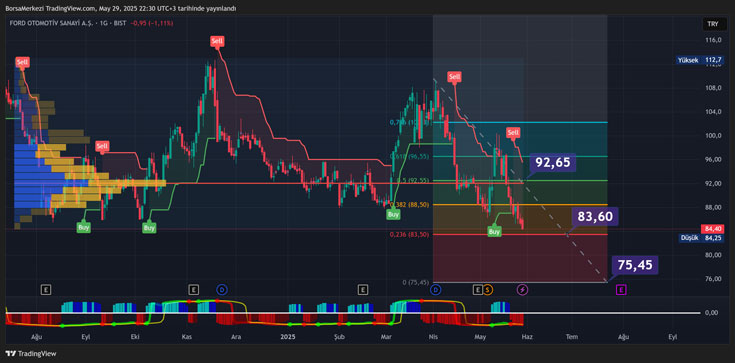The image size is (735, 363).
Task: Select the 83,60 price callout
Action: [x=595, y=216]
